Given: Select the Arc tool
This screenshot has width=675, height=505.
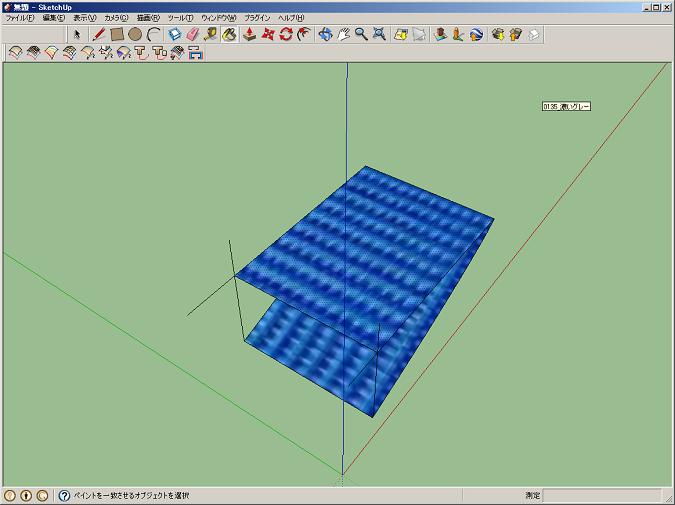Looking at the screenshot, I should (153, 34).
